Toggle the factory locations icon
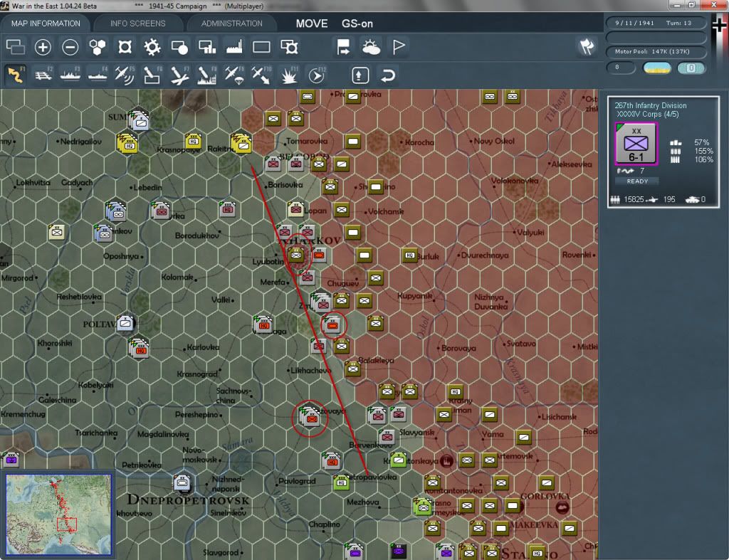This screenshot has height=560, width=729. tap(234, 47)
